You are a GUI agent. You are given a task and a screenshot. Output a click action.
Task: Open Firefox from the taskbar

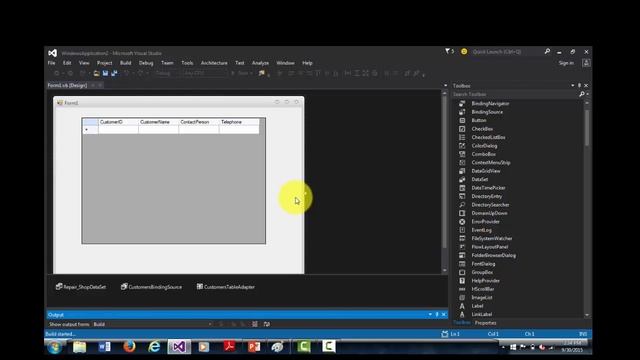129,347
